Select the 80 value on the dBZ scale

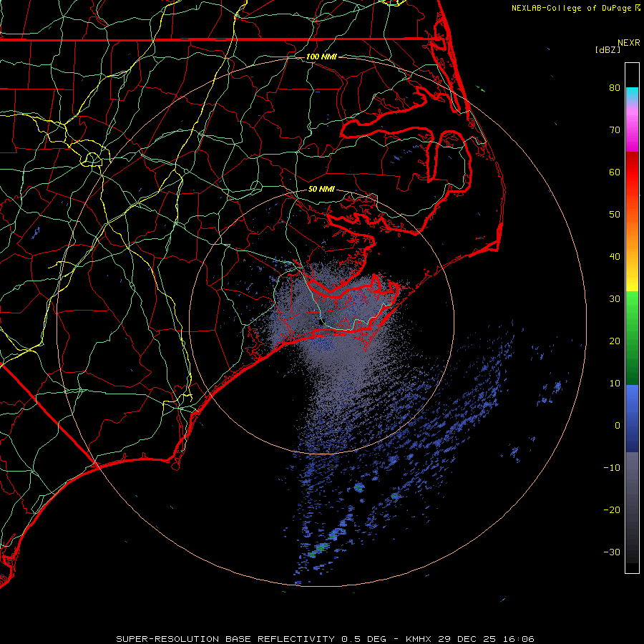click(x=615, y=87)
